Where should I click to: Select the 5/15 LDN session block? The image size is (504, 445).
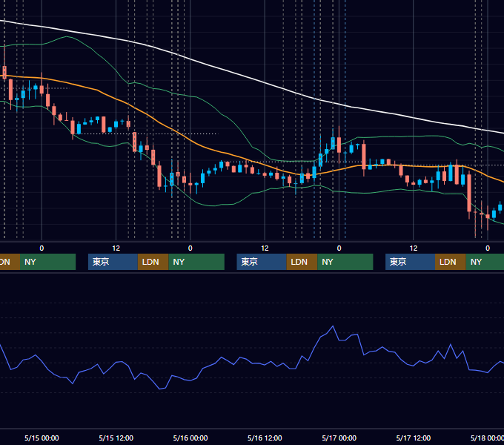[x=153, y=262]
